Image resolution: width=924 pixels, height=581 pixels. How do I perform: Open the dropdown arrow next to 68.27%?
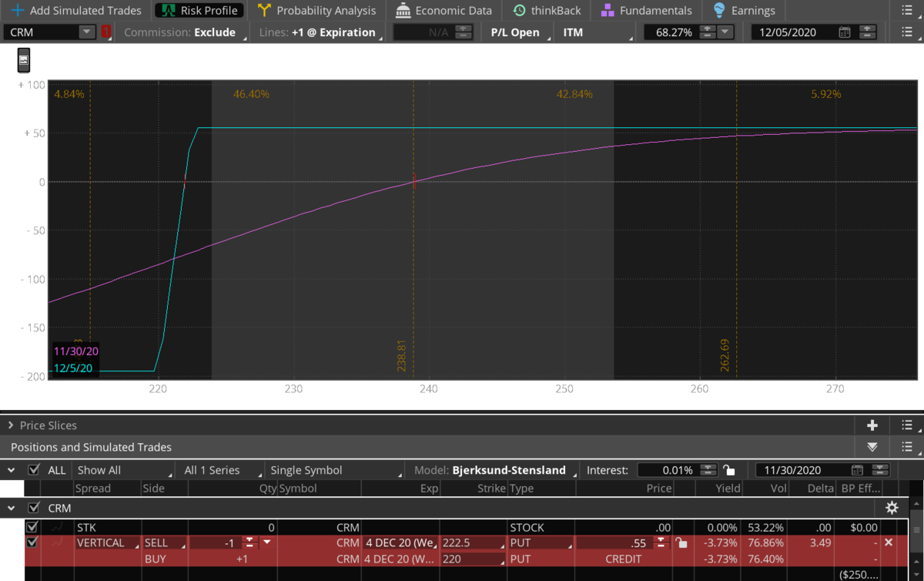(725, 32)
